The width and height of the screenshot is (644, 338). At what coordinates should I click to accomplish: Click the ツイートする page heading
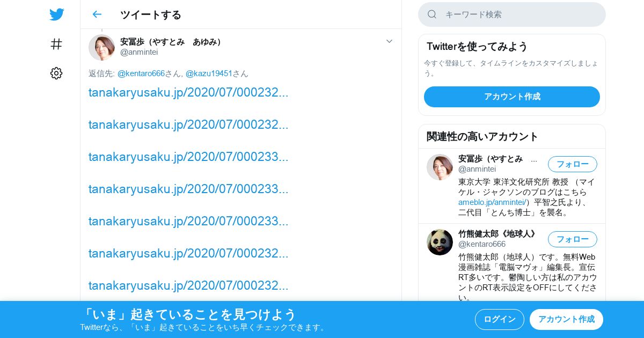pyautogui.click(x=151, y=14)
